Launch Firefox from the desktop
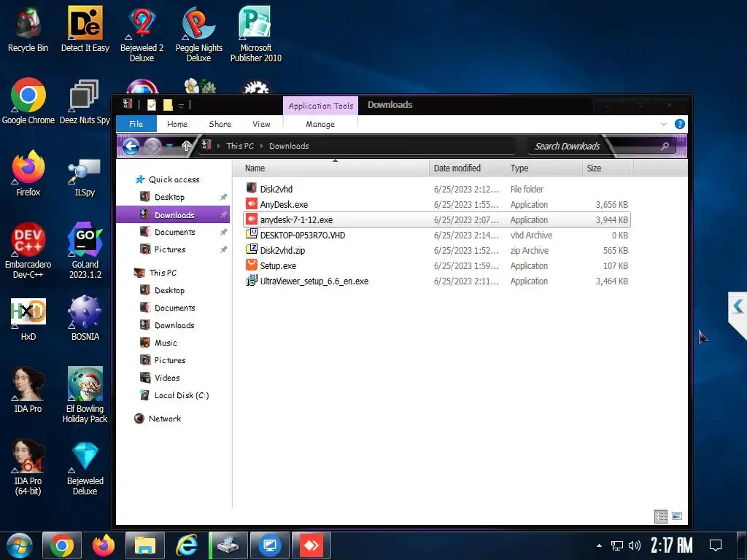 click(28, 174)
